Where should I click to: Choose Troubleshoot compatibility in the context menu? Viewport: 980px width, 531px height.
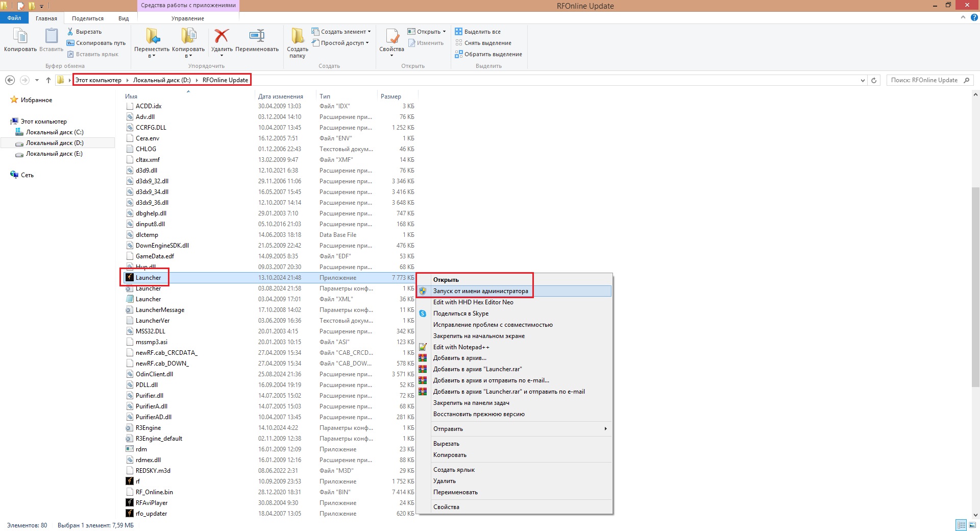point(493,325)
